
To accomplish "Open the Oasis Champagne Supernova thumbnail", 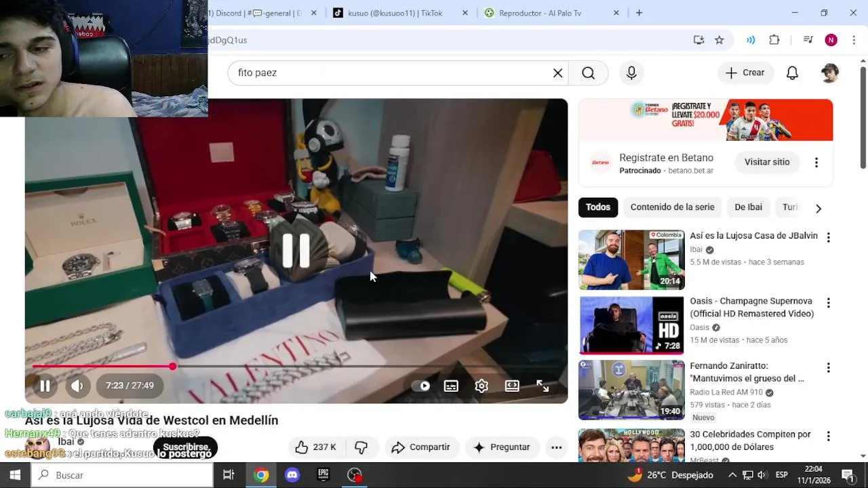I will (631, 325).
